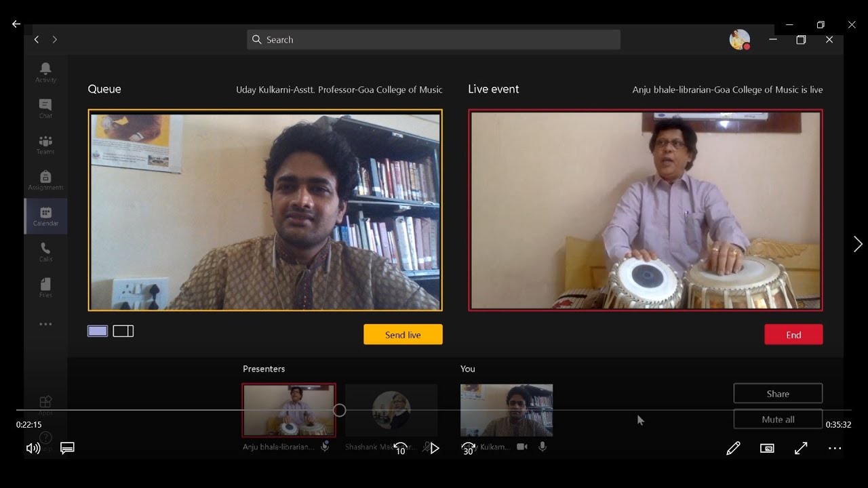868x488 pixels.
Task: Toggle Anju bhale's microphone icon
Action: coord(325,447)
